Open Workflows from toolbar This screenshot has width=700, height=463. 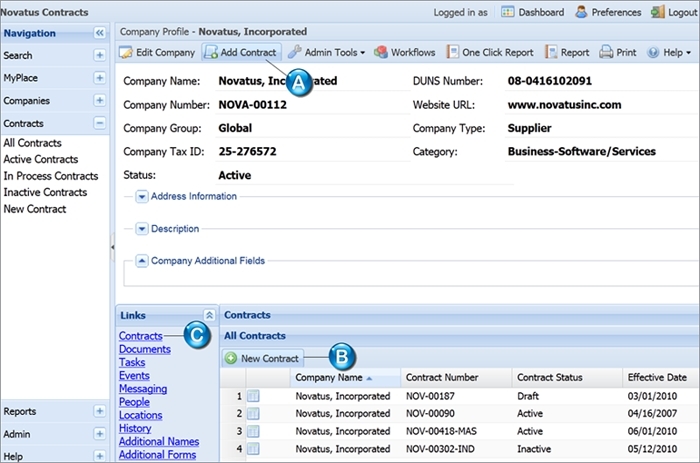(404, 52)
